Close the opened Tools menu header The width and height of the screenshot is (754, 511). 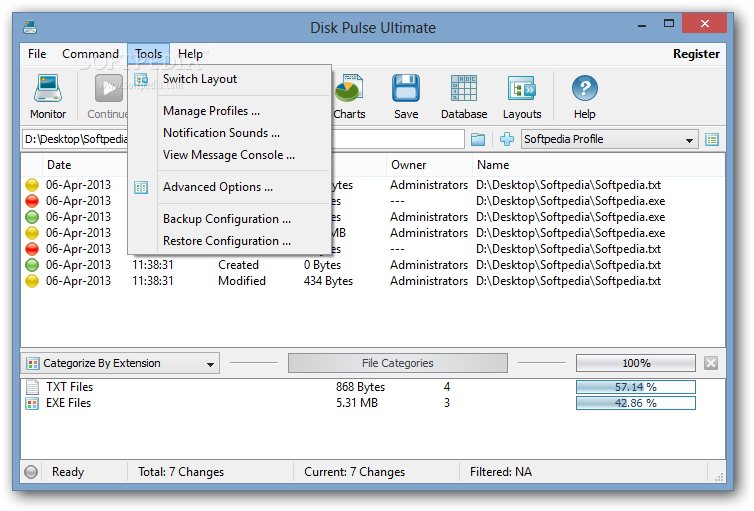tap(148, 54)
